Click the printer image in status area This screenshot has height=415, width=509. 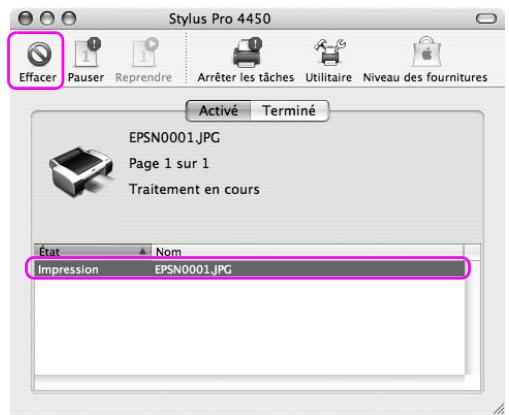(x=82, y=171)
